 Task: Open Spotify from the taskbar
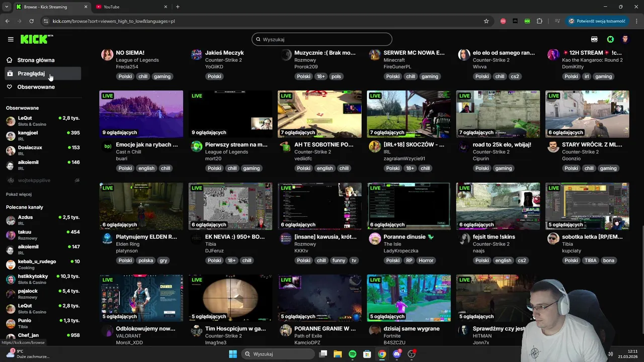352,354
